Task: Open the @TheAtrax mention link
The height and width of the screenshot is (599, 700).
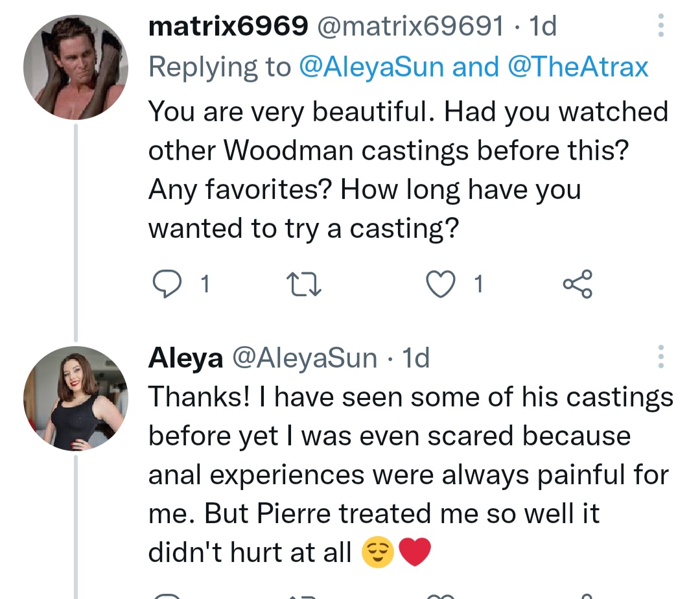Action: (x=578, y=67)
